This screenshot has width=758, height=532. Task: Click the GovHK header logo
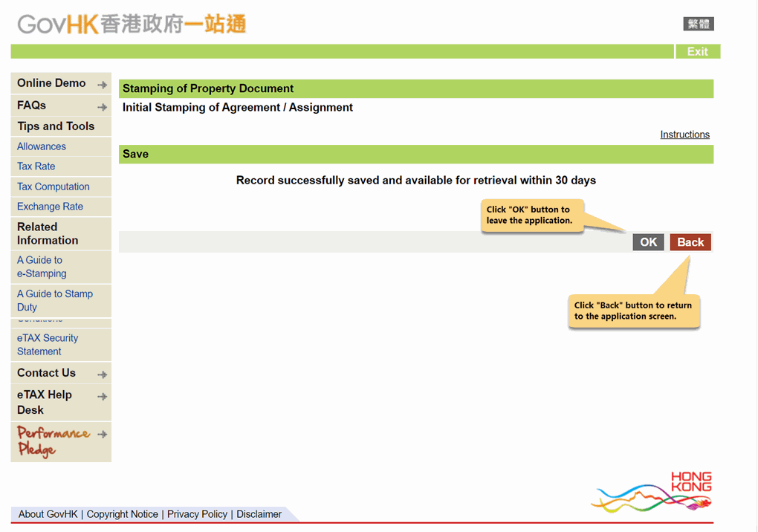coord(130,23)
